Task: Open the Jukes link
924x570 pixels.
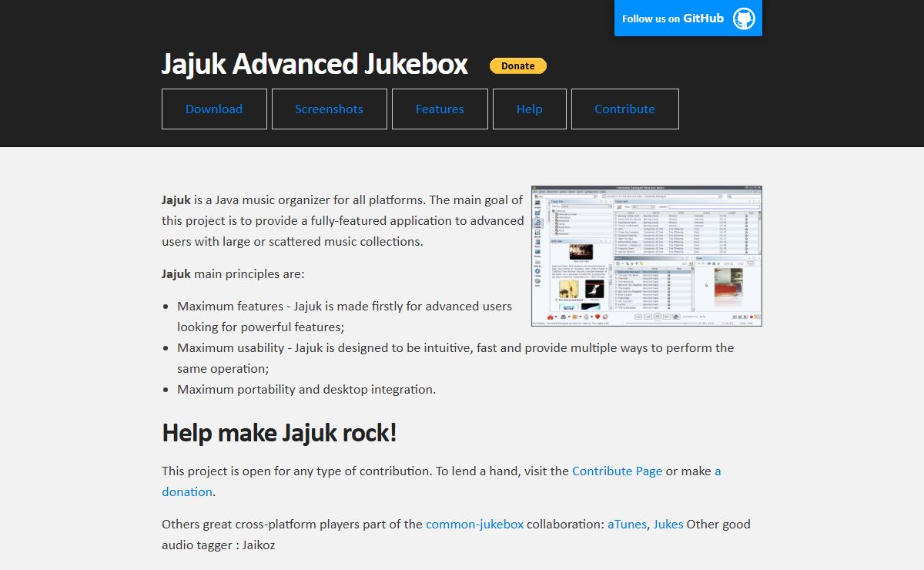Action: click(x=668, y=524)
